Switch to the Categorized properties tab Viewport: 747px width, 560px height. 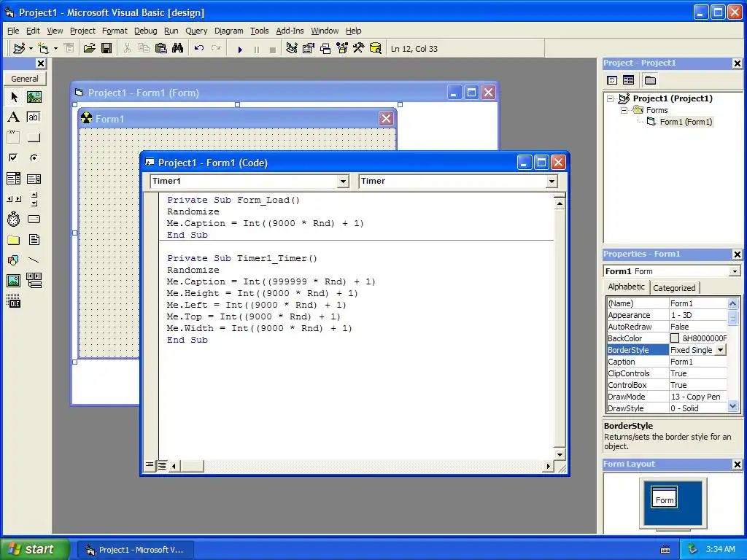[673, 287]
